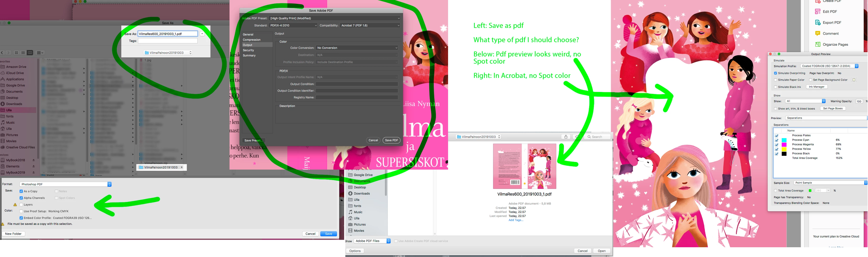Click the share icon in Open dialog
Viewport: 868px width, 257px height.
(566, 137)
